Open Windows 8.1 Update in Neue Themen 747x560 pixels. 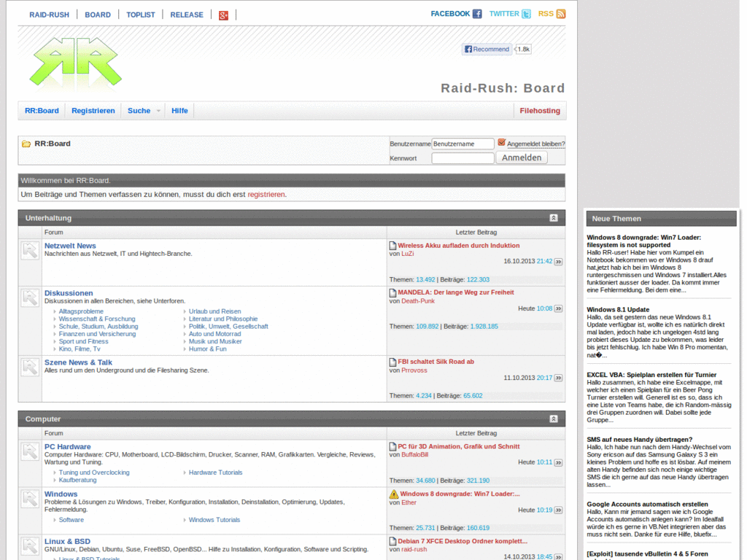point(618,309)
